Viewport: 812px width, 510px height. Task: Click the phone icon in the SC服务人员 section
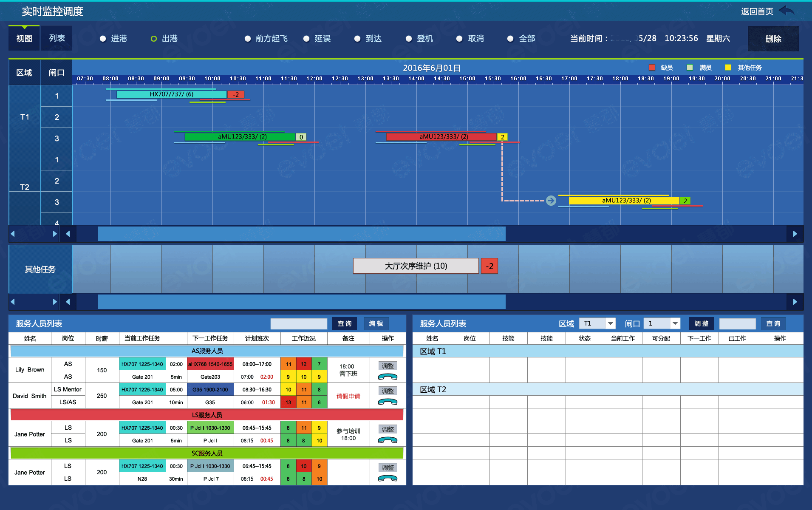tap(388, 478)
